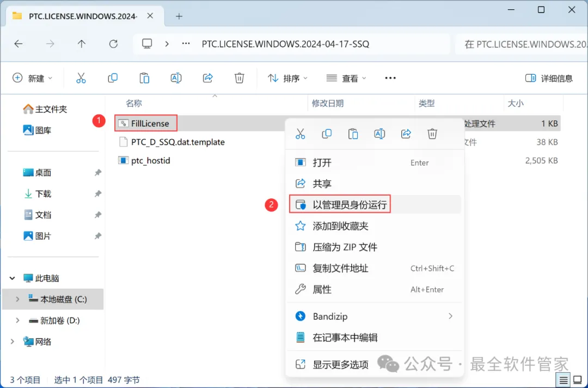The image size is (588, 388).
Task: Click the Paste icon in the context menu
Action: (353, 134)
